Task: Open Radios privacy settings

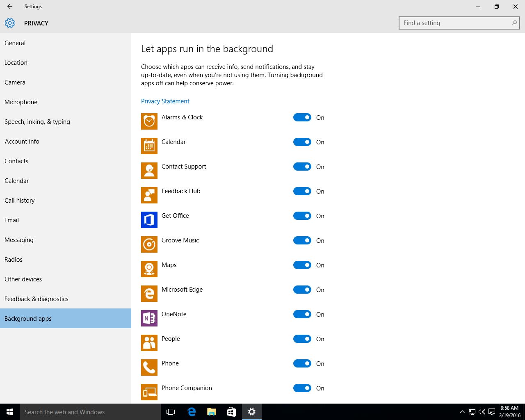Action: tap(66, 259)
